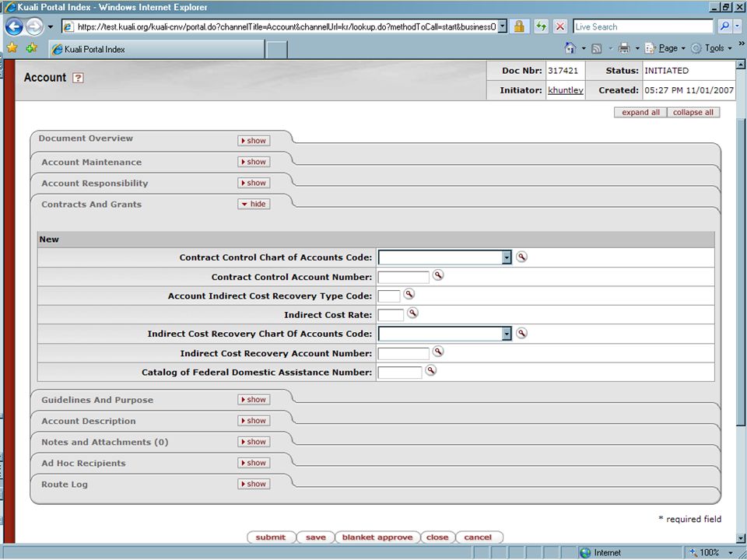Open Favorites Center star icon
747x560 pixels.
(12, 48)
